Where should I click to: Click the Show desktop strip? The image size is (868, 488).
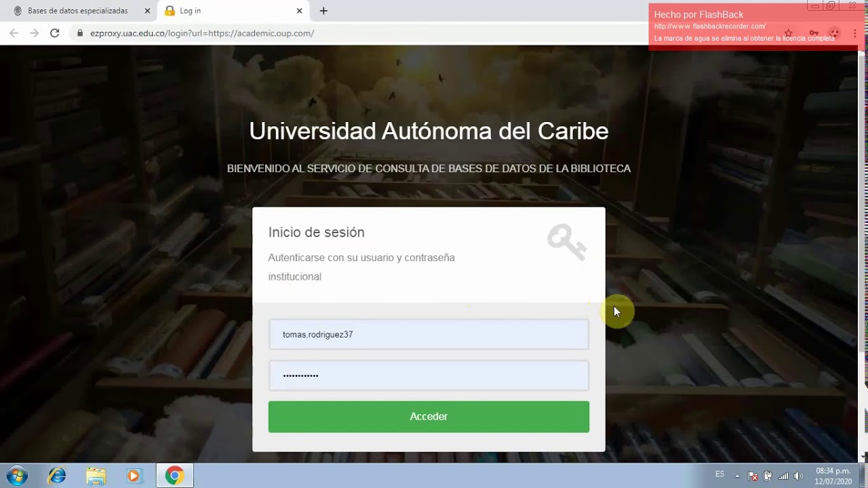tap(863, 476)
